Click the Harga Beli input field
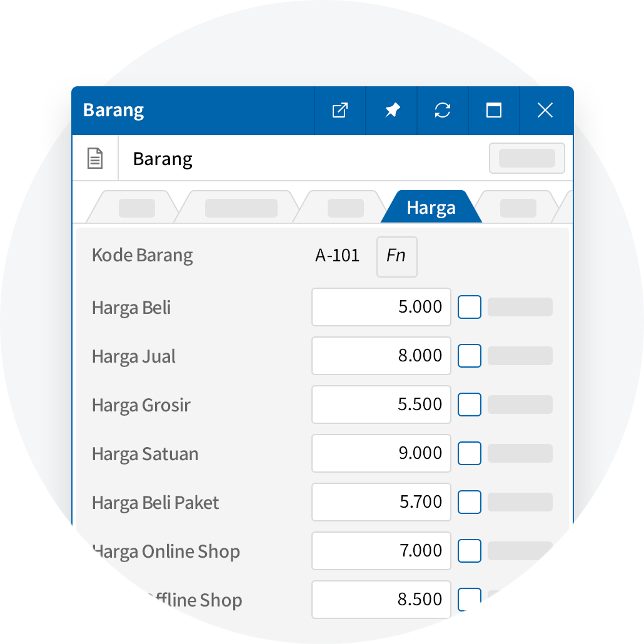This screenshot has height=644, width=644. point(381,307)
